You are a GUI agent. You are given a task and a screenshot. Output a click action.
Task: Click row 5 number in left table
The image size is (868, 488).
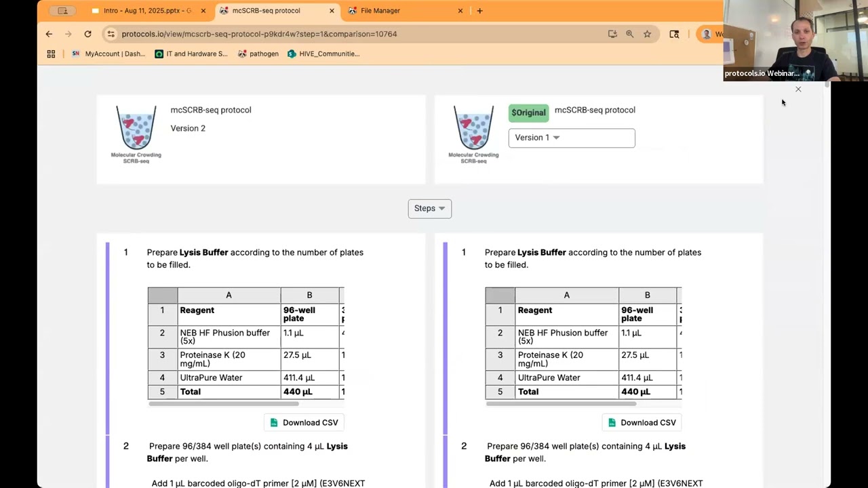pyautogui.click(x=162, y=392)
